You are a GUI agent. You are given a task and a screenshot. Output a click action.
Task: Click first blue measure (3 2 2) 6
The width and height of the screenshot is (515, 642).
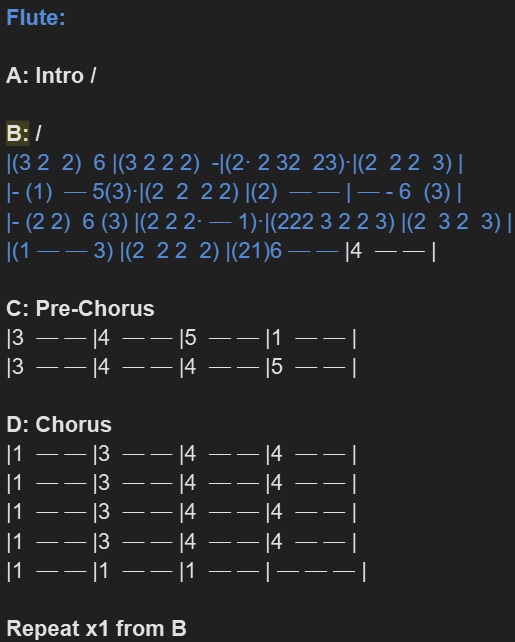[x=59, y=163]
